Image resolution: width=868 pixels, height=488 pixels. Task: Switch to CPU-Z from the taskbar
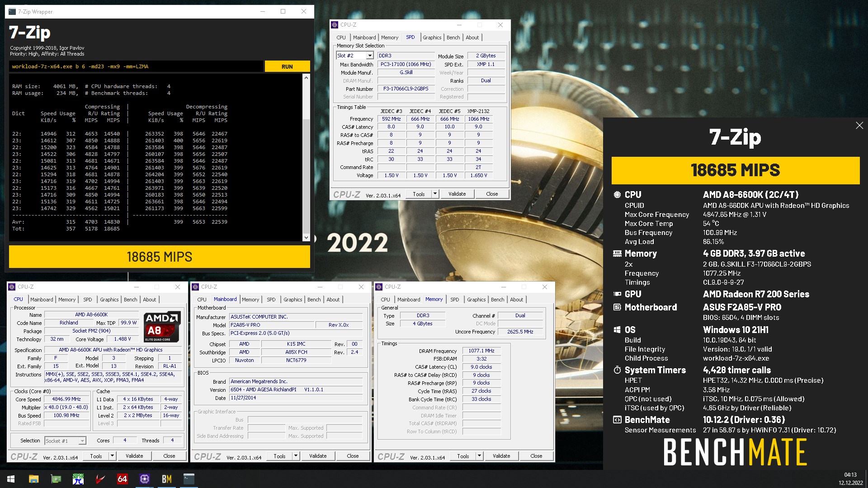coord(144,479)
